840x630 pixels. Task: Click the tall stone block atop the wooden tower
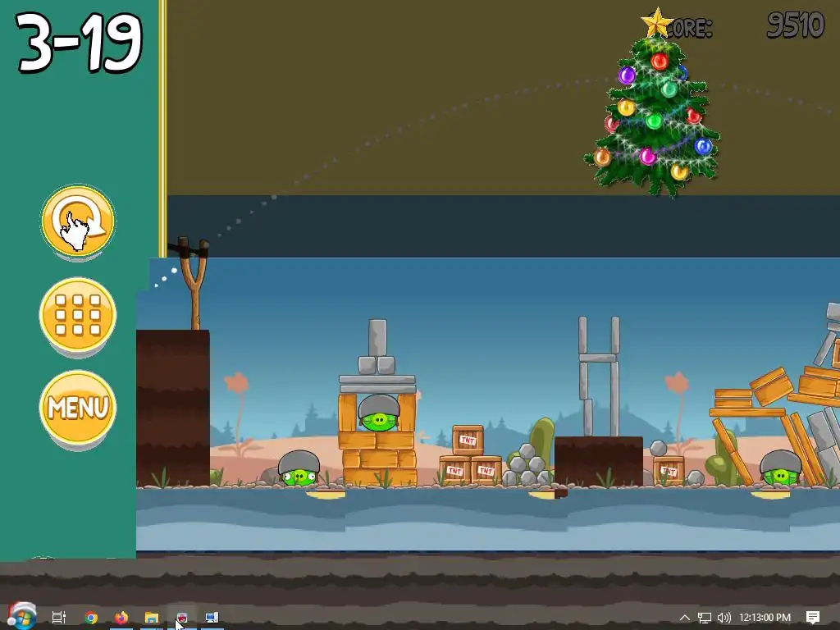377,338
